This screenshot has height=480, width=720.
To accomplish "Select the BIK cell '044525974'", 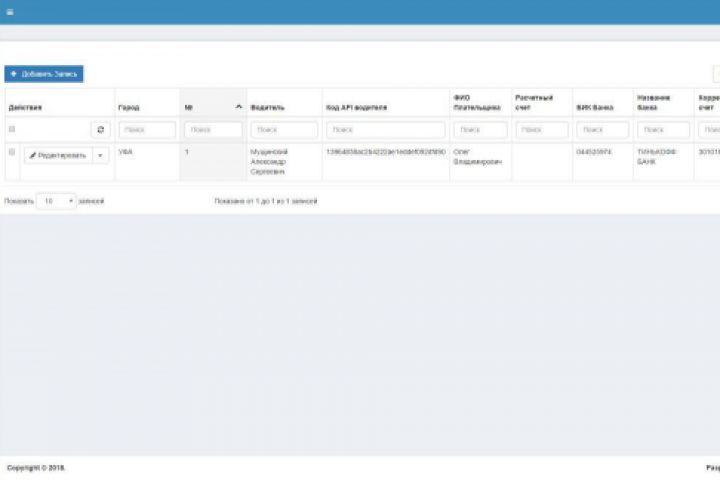I will point(603,162).
